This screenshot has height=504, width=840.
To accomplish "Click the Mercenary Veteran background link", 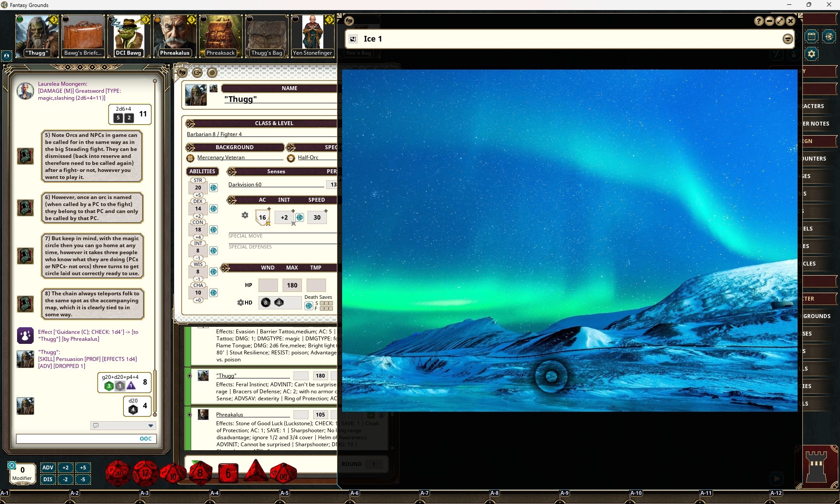I will (220, 157).
